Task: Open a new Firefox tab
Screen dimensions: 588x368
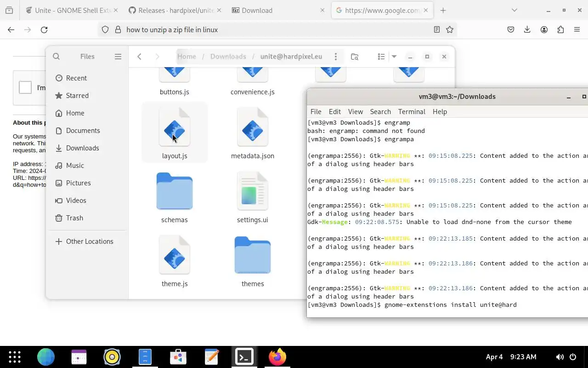Action: (x=443, y=10)
